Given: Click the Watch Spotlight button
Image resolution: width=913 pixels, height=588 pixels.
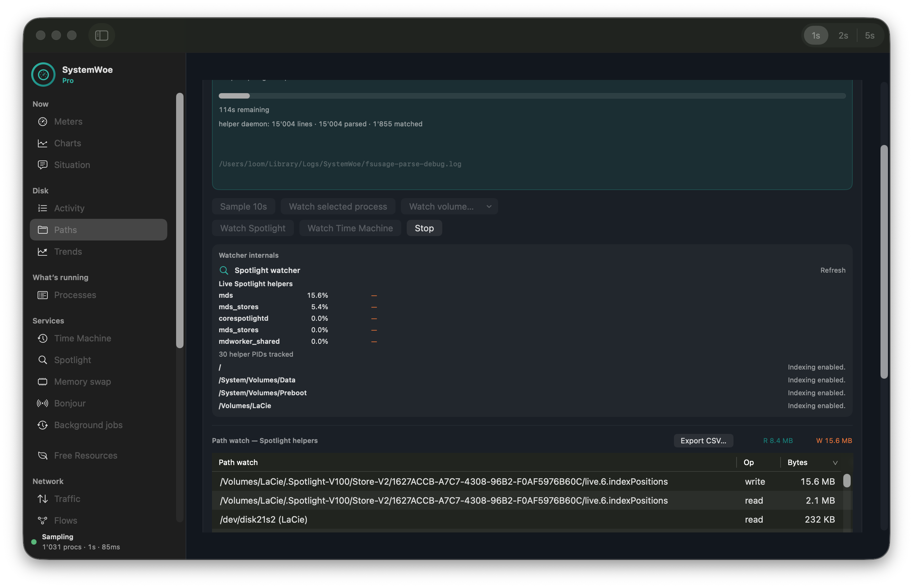Looking at the screenshot, I should 253,228.
